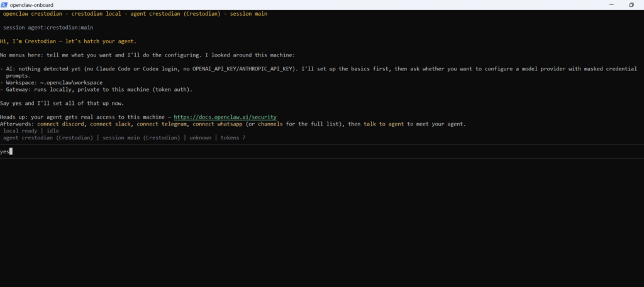Click 'agent crestodian (Crestodian)' in status line
The width and height of the screenshot is (644, 287).
[48, 138]
